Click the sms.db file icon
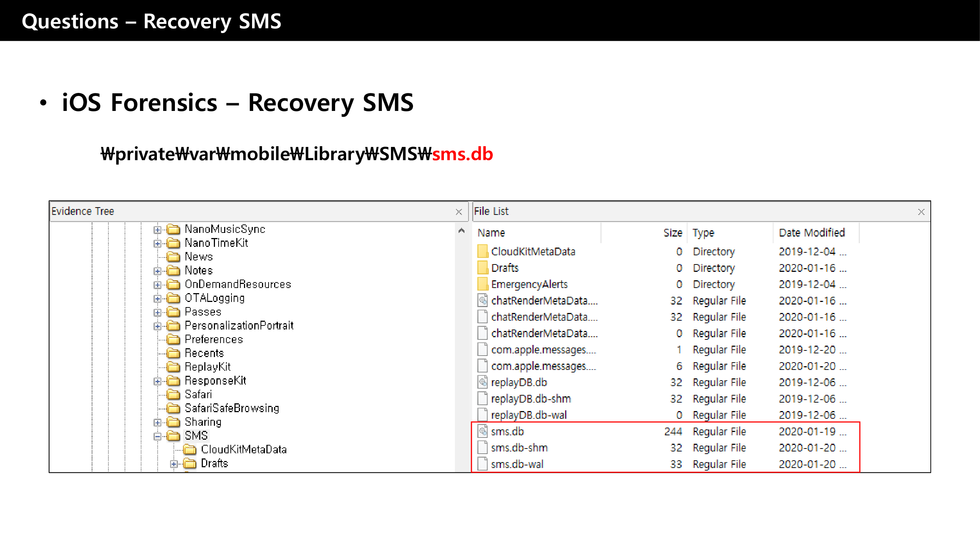Image resolution: width=980 pixels, height=551 pixels. pyautogui.click(x=482, y=431)
